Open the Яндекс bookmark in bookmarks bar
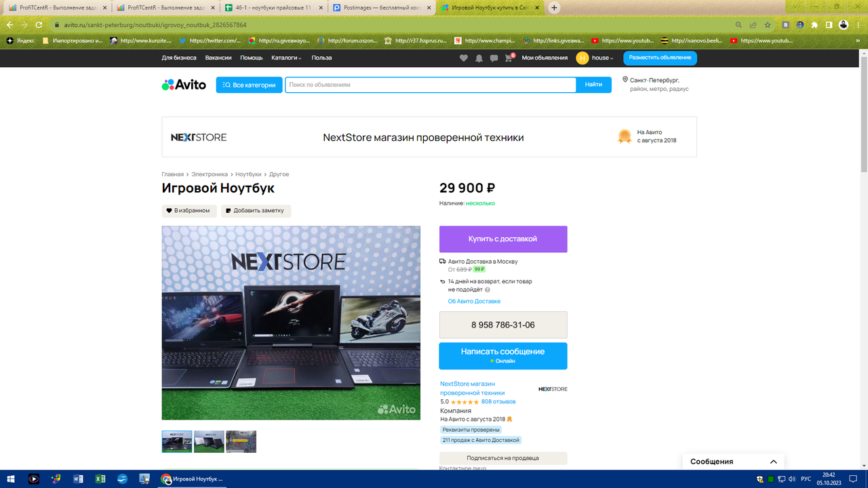The width and height of the screenshot is (868, 488). 21,41
